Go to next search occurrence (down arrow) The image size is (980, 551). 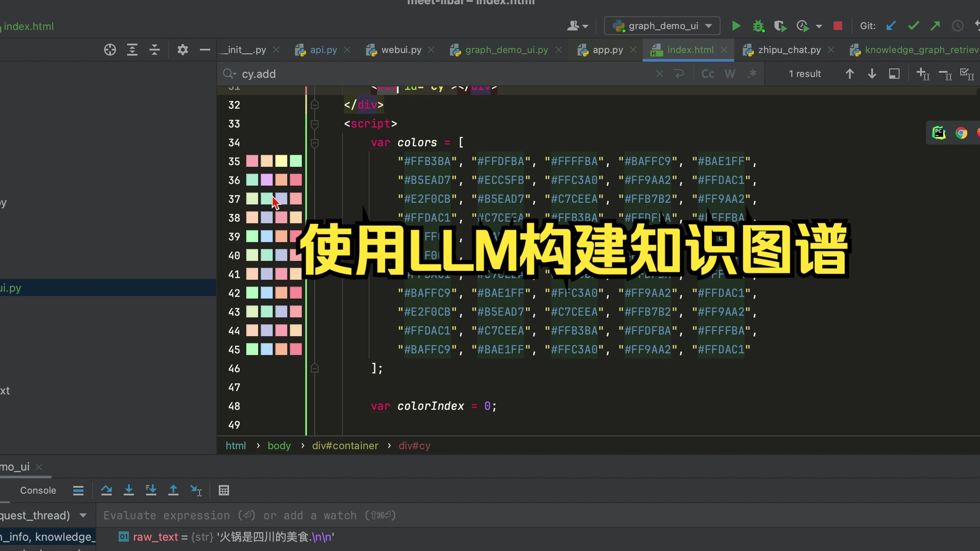point(872,74)
